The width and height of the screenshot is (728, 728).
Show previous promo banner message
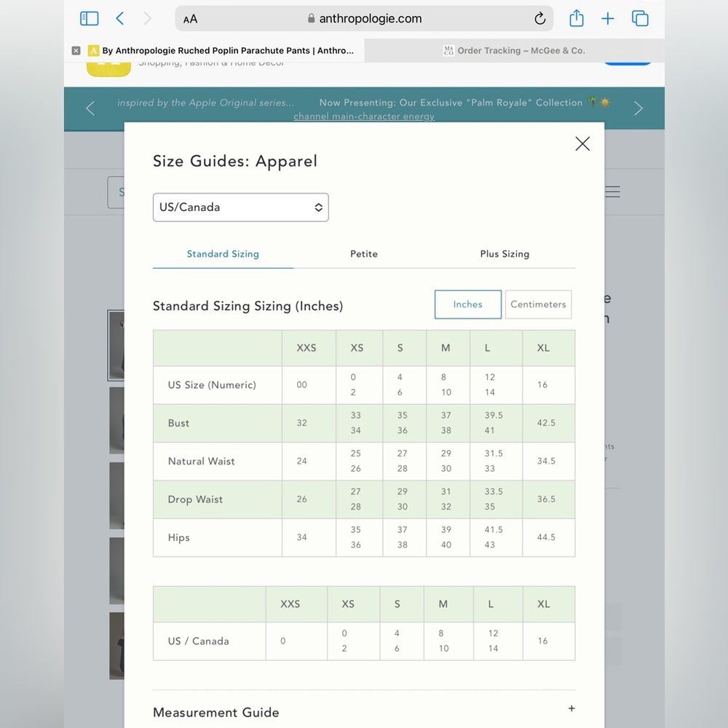click(90, 108)
